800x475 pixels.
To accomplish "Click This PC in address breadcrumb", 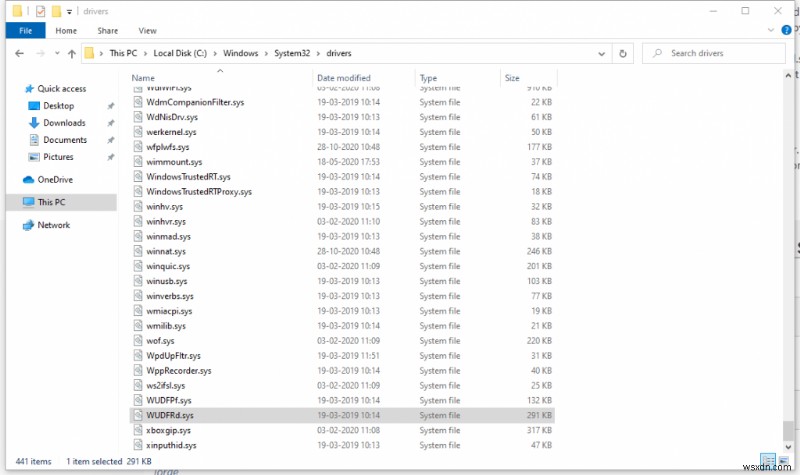I will [x=123, y=53].
